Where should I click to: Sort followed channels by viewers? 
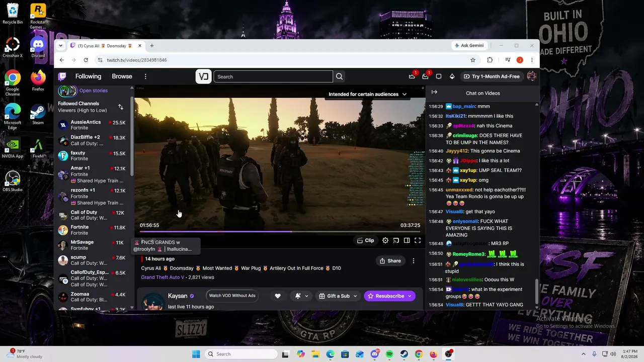(121, 107)
